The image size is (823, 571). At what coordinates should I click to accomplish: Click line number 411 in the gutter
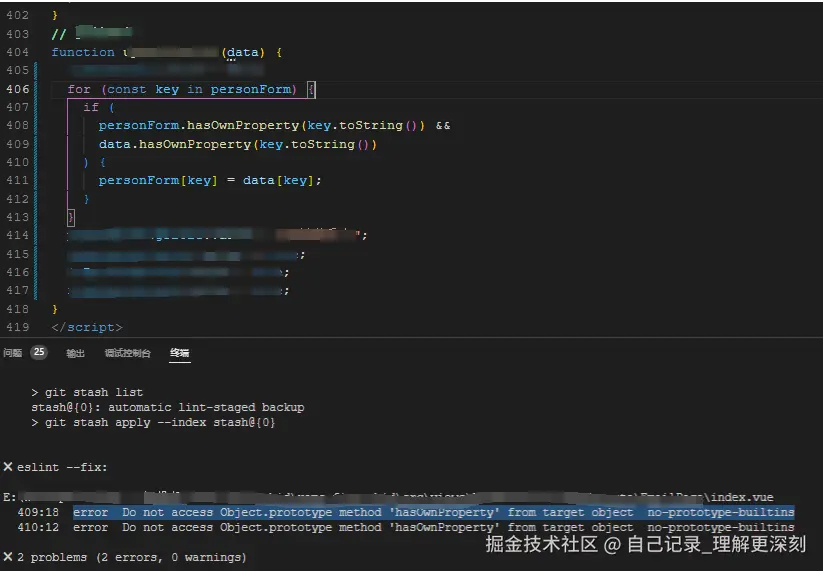point(17,181)
